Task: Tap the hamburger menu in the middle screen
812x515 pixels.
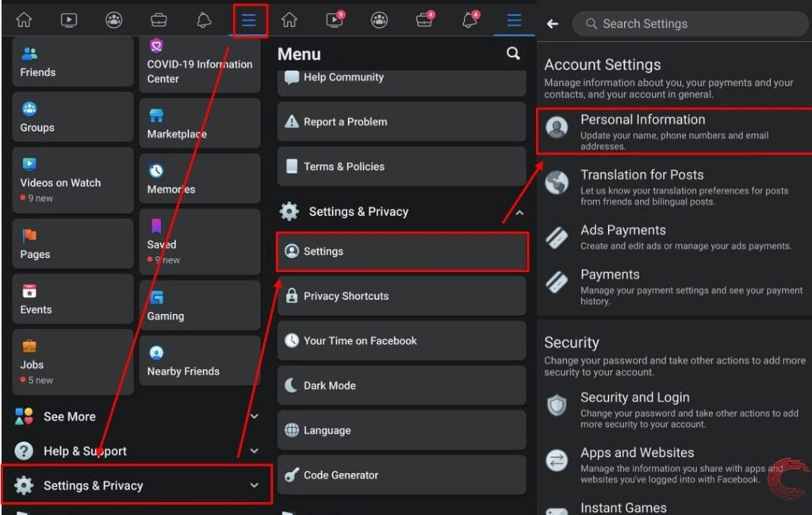Action: coord(514,20)
